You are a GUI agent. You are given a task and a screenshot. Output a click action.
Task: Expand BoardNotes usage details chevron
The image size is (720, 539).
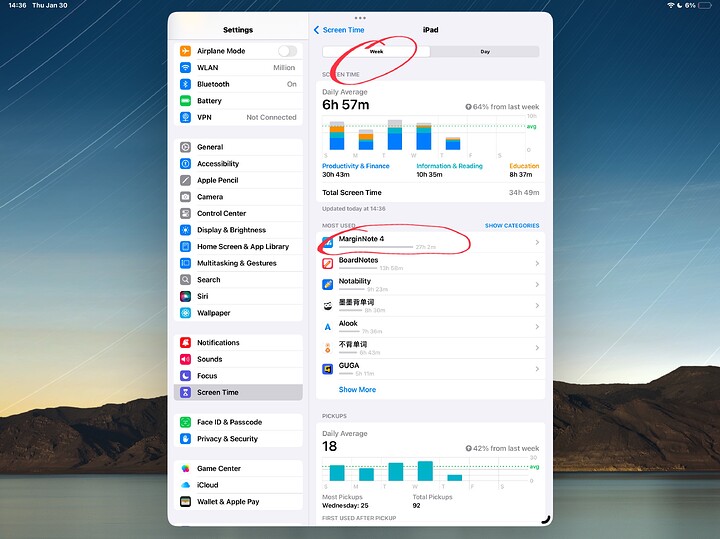pyautogui.click(x=537, y=264)
